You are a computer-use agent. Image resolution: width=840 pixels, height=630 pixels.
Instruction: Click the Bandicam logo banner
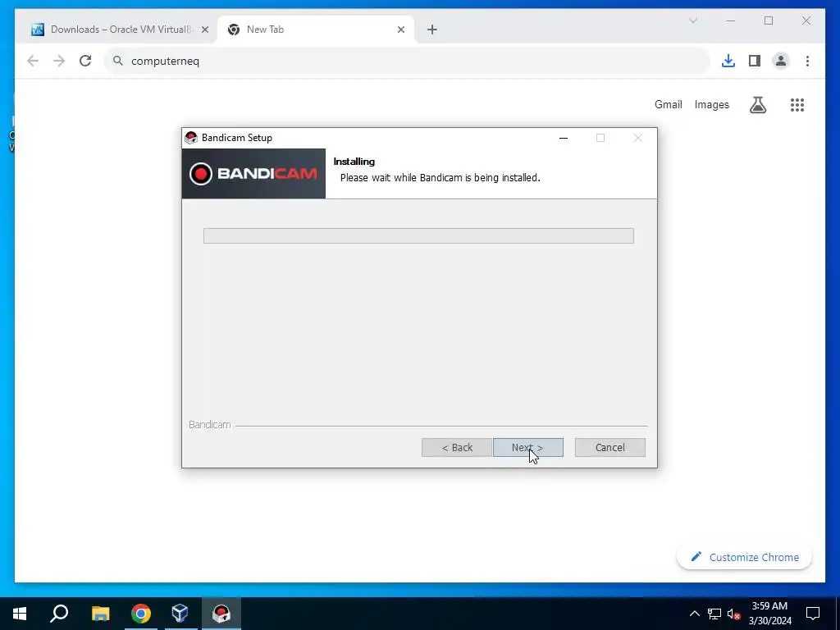coord(253,174)
